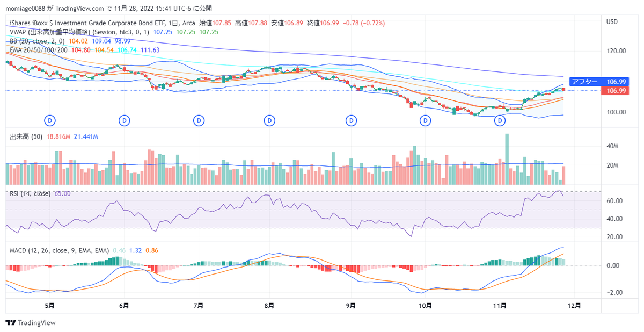
Task: Click the 0.00 MACD axis value
Action: (613, 265)
